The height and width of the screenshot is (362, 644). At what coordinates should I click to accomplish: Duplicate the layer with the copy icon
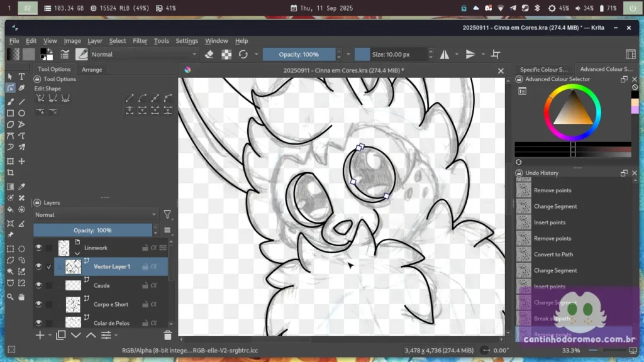click(x=61, y=336)
